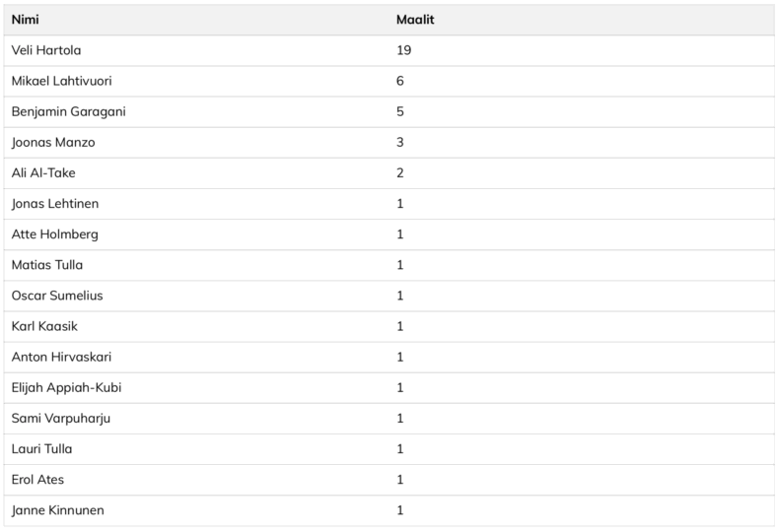Click the Nimi column header
The image size is (779, 532).
pyautogui.click(x=26, y=20)
